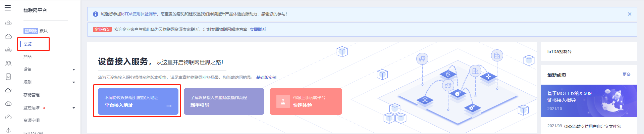Expand the 设备 submenu arrow
This screenshot has height=134, width=644.
[x=74, y=70]
